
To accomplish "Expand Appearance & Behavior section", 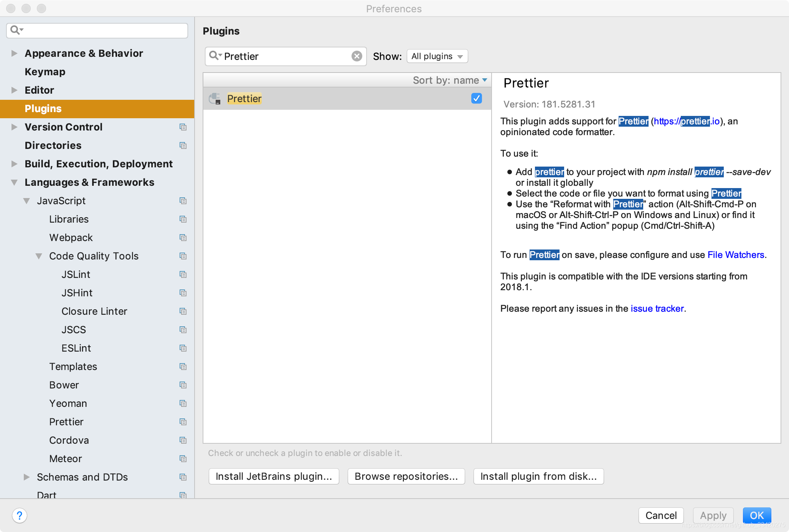I will (x=14, y=53).
